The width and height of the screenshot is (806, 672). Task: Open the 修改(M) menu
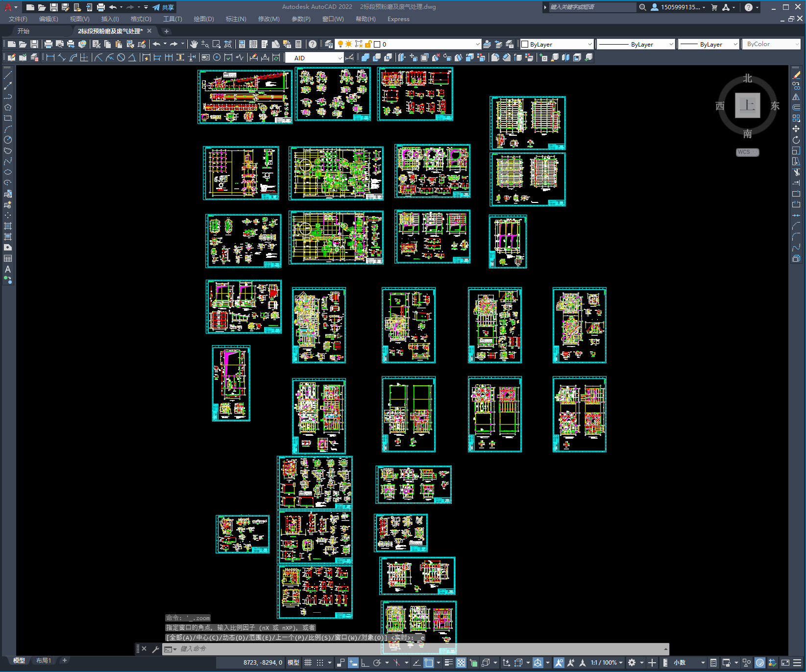(x=269, y=19)
